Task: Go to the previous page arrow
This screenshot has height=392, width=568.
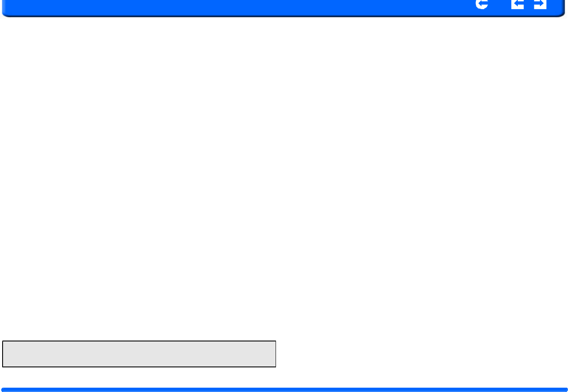Action: pos(517,4)
